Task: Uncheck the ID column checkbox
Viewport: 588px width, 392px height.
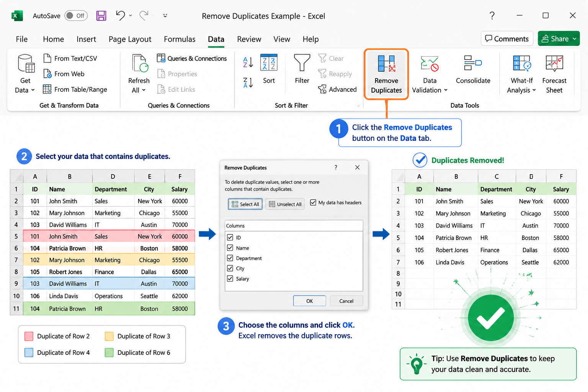Action: click(x=230, y=237)
